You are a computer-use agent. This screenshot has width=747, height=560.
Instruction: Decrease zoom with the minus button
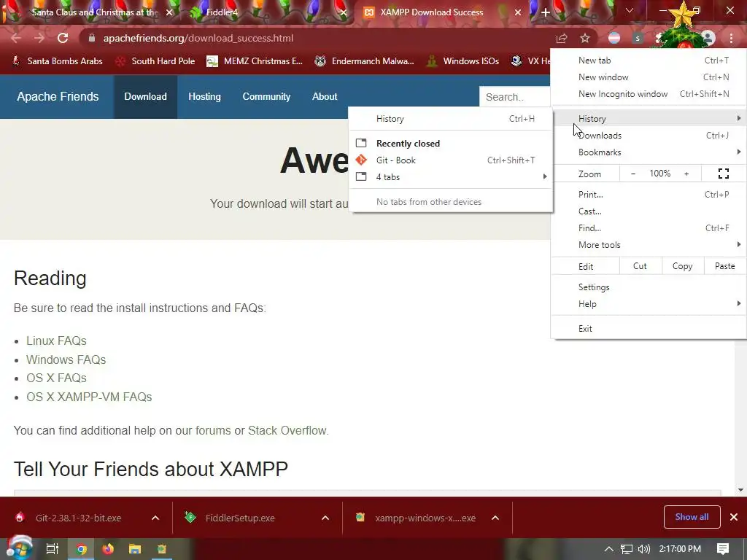click(633, 174)
